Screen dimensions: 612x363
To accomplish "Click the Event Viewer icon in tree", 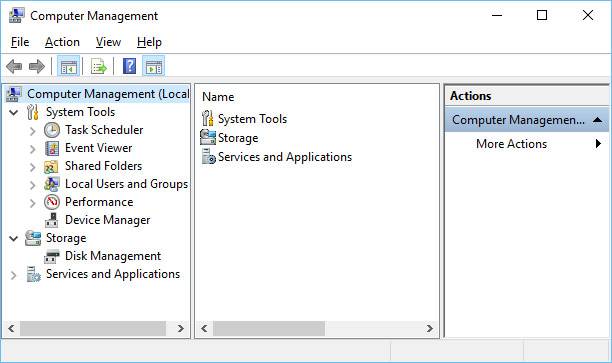I will click(52, 148).
